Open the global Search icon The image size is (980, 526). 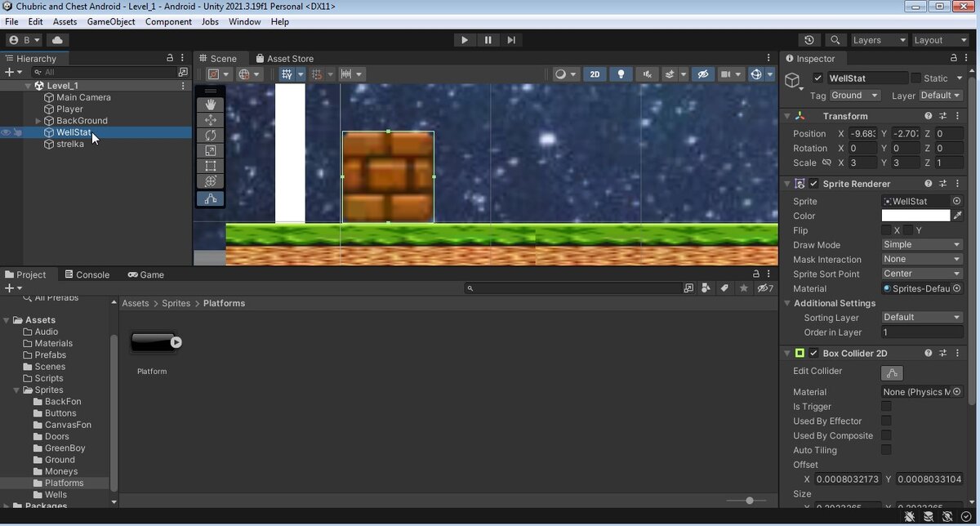click(x=835, y=40)
